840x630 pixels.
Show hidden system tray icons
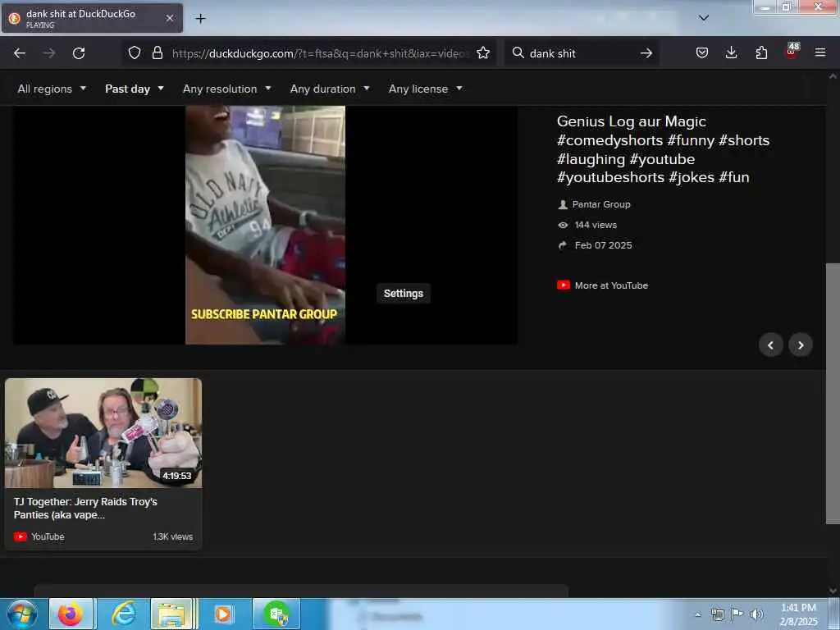[697, 614]
